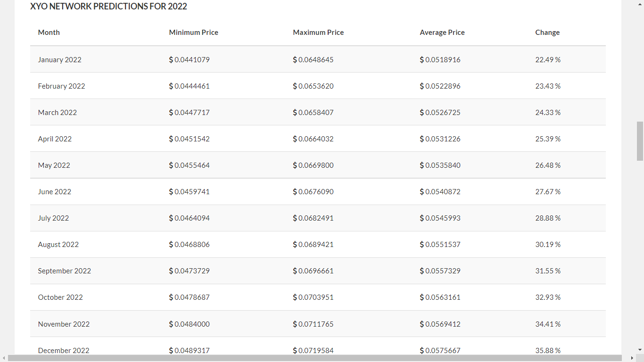Click January average price $0.0518916
This screenshot has width=644, height=362.
click(x=440, y=60)
